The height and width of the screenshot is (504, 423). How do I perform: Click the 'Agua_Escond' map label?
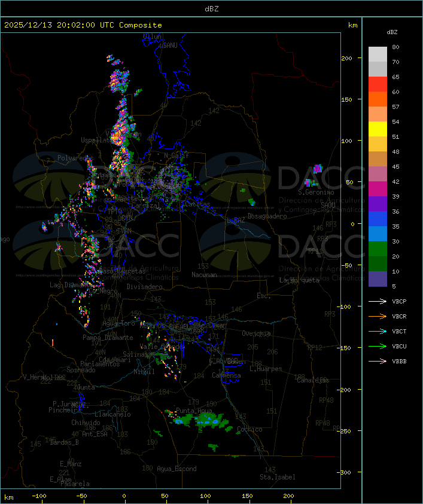coord(176,469)
